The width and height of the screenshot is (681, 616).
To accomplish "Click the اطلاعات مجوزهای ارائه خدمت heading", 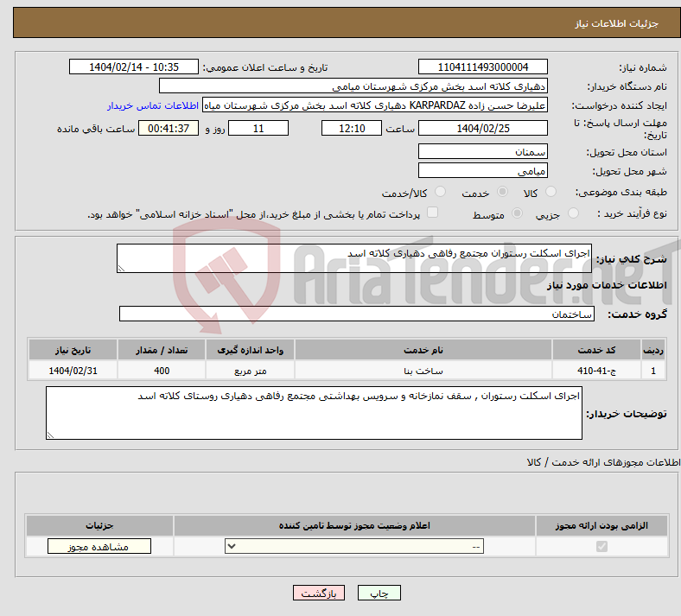I will tap(603, 462).
